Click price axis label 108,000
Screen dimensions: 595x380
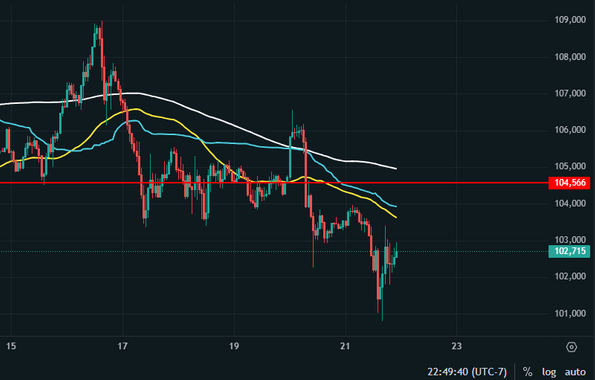[x=570, y=57]
